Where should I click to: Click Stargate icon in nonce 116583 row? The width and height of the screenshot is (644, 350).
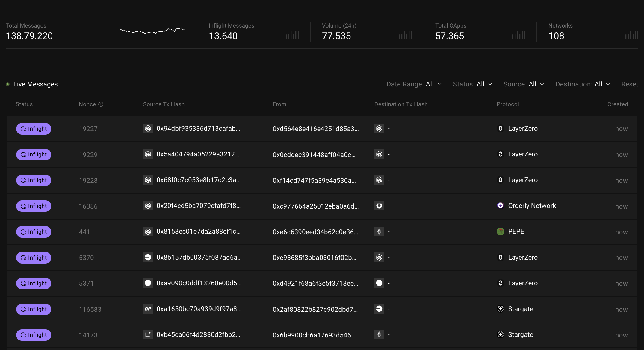pyautogui.click(x=500, y=309)
